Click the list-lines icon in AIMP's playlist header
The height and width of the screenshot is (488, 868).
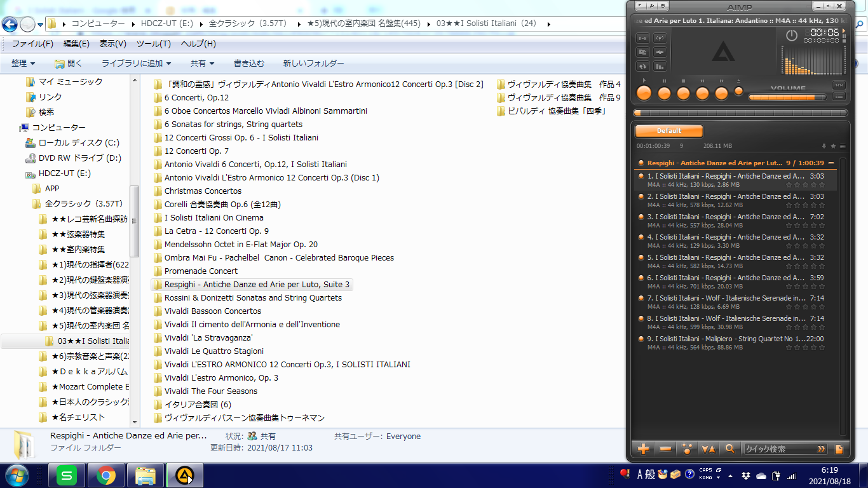(842, 146)
